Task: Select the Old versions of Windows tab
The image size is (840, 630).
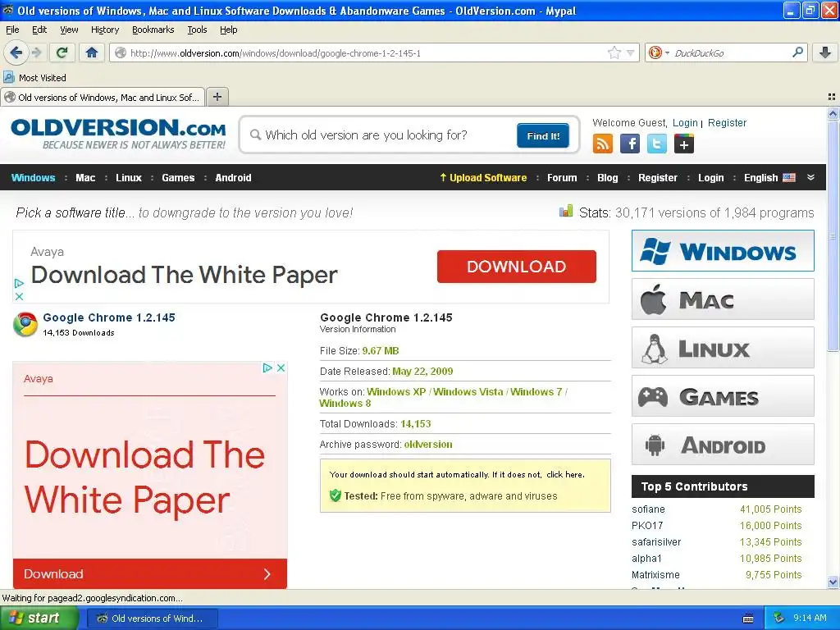Action: (x=103, y=97)
